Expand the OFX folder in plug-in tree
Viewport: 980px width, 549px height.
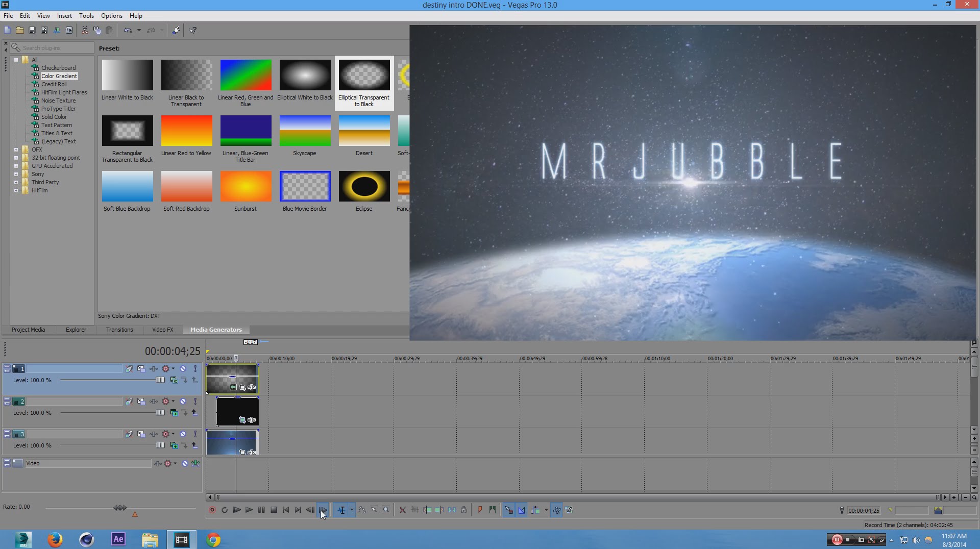point(16,149)
